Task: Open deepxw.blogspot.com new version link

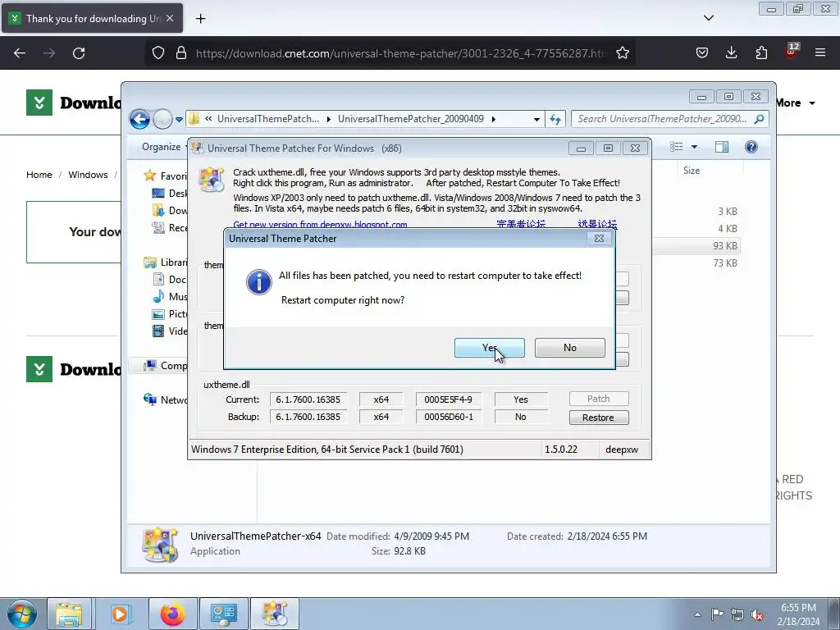Action: tap(320, 225)
